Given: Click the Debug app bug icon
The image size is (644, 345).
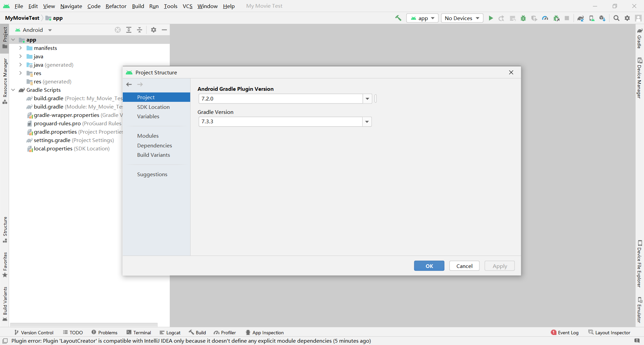Looking at the screenshot, I should click(x=523, y=18).
